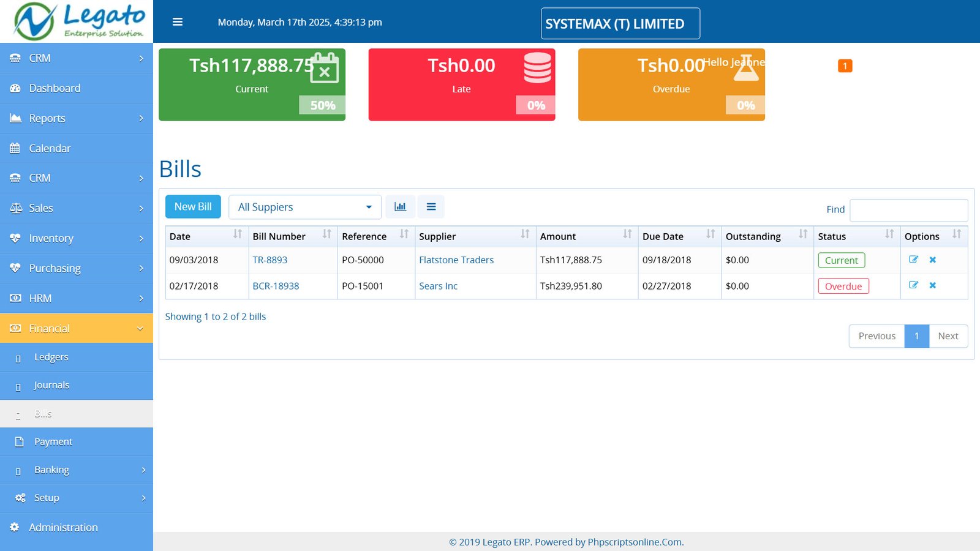Toggle the hamburger sidebar menu icon

178,22
